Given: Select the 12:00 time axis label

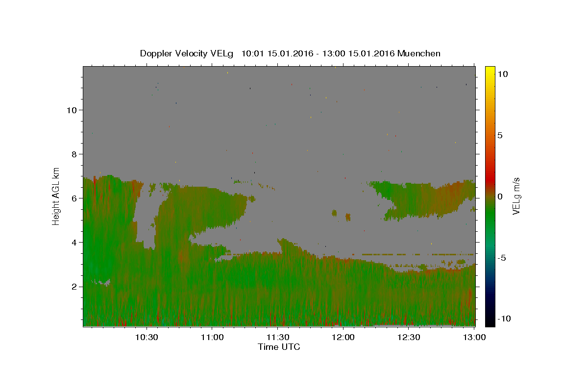Looking at the screenshot, I should (x=343, y=337).
